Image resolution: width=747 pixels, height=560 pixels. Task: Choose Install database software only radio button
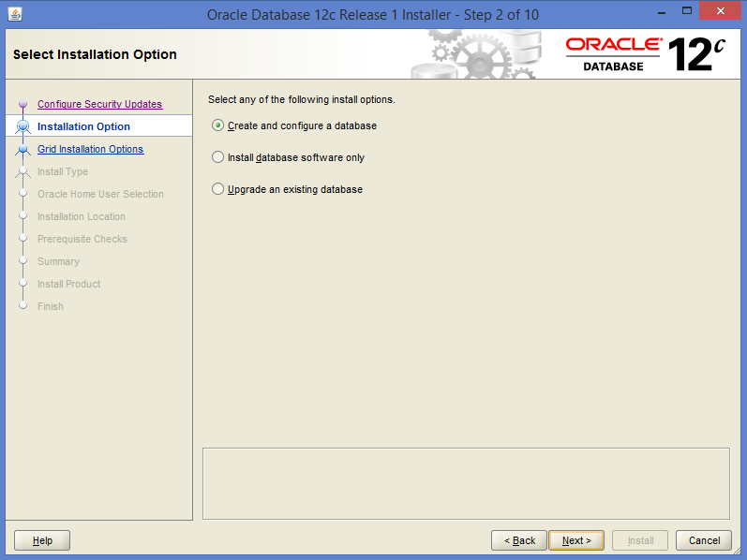pyautogui.click(x=217, y=157)
